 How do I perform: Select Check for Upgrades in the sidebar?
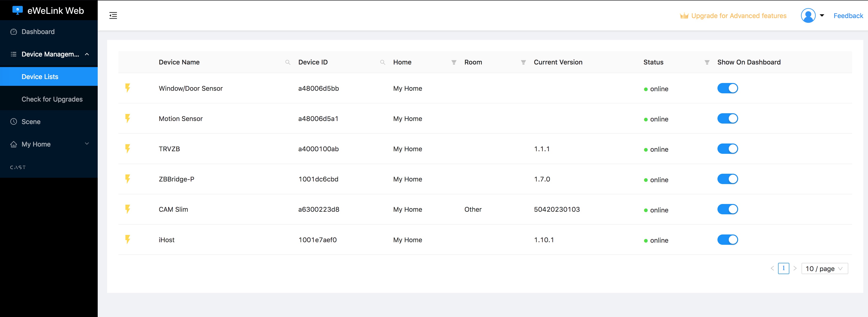tap(52, 99)
